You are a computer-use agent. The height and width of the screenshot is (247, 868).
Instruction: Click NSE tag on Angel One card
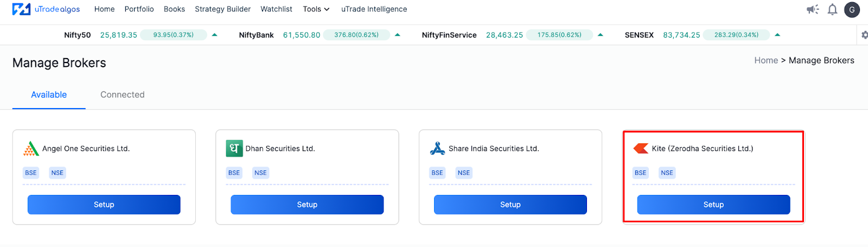(x=58, y=173)
